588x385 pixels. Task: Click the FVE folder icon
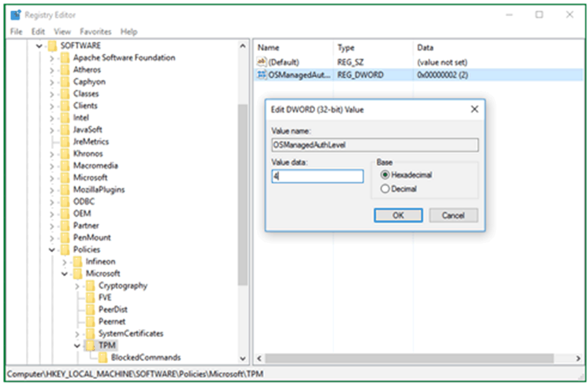coord(90,297)
